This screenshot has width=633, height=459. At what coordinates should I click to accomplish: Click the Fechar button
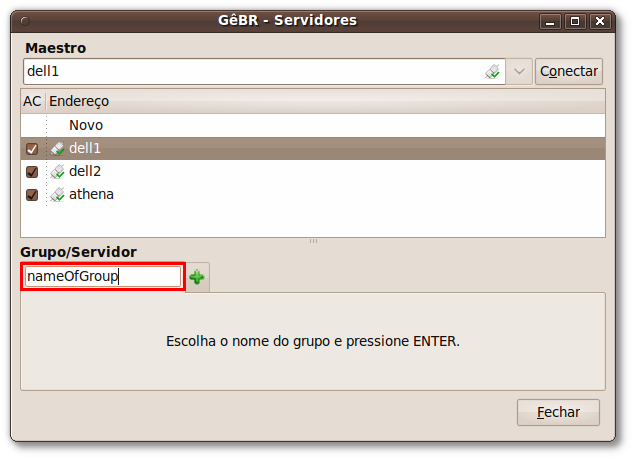pyautogui.click(x=558, y=412)
